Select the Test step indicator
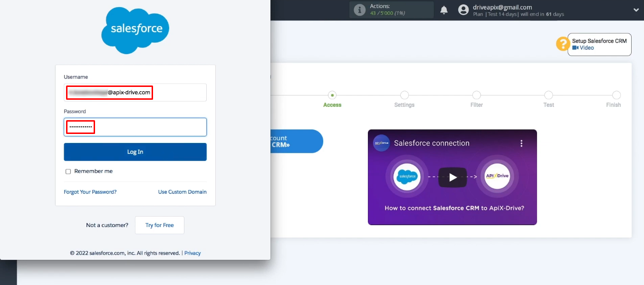 click(x=548, y=95)
